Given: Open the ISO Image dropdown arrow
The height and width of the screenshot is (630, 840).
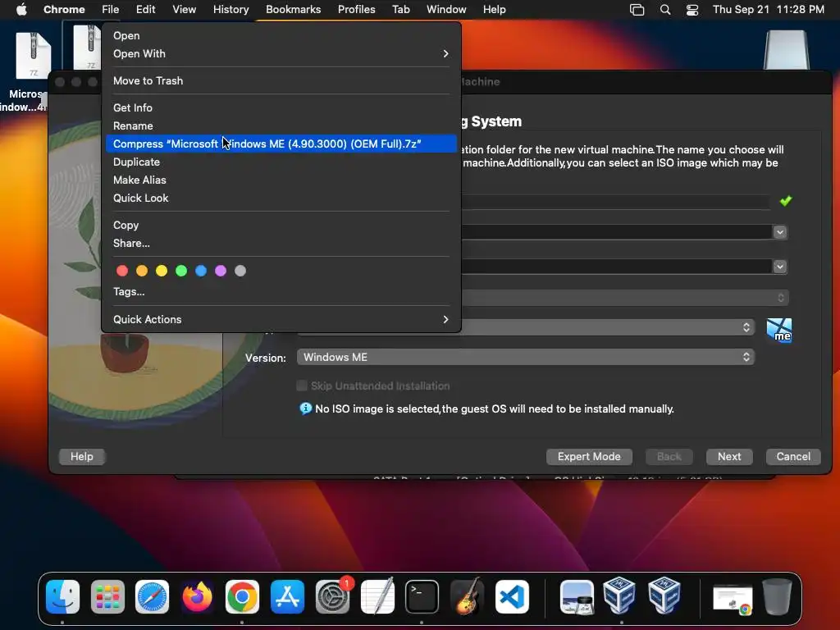Looking at the screenshot, I should [x=780, y=267].
